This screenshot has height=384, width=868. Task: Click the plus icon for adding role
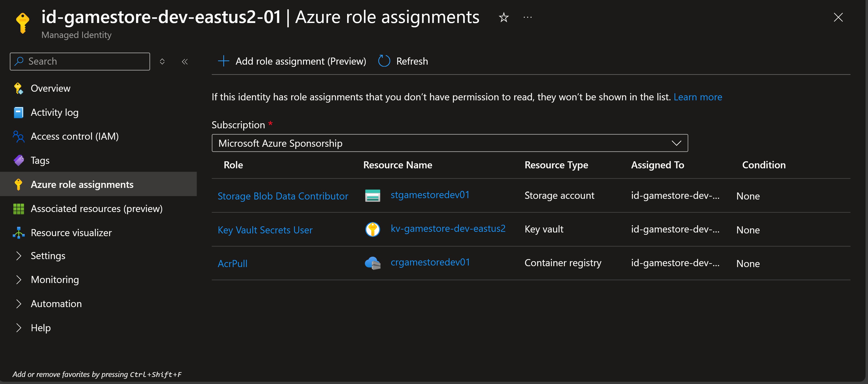(x=223, y=61)
